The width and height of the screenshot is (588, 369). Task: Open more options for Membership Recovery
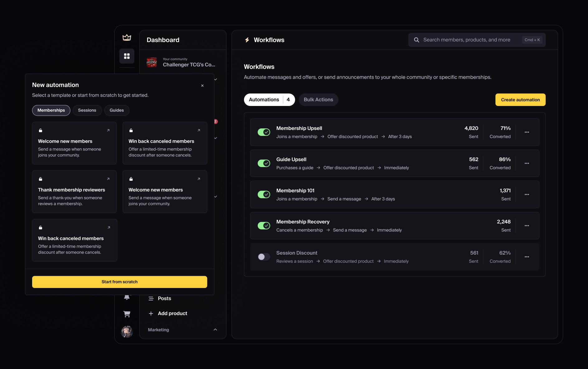(527, 226)
